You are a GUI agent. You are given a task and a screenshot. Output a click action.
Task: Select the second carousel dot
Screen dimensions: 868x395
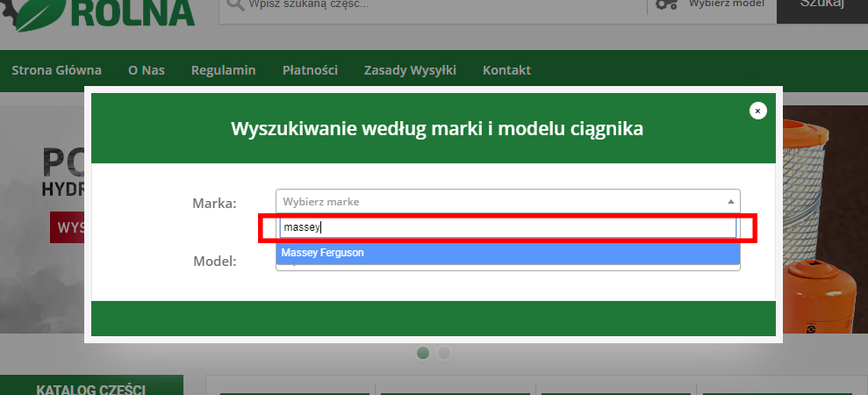[444, 353]
